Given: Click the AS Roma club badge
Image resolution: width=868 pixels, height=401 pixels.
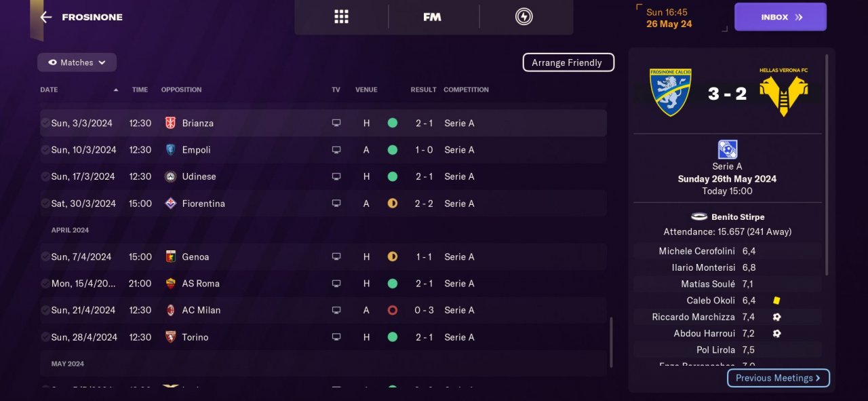Looking at the screenshot, I should coord(170,284).
